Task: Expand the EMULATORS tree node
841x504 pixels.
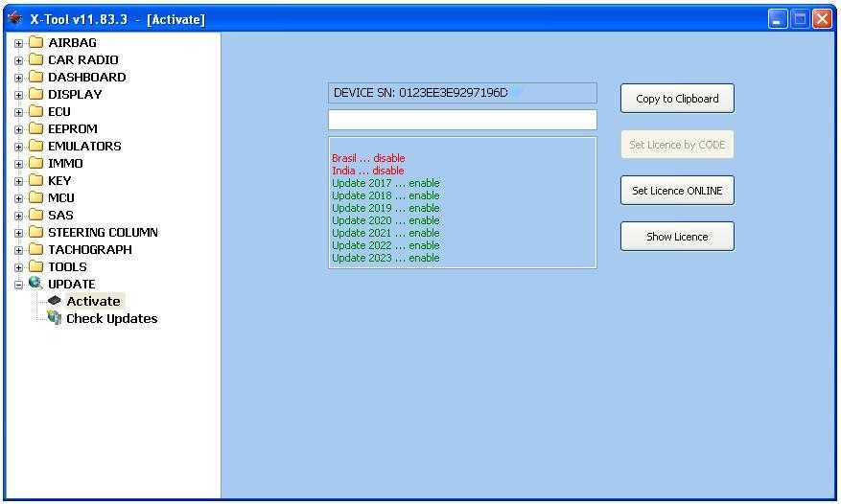Action: pyautogui.click(x=19, y=147)
